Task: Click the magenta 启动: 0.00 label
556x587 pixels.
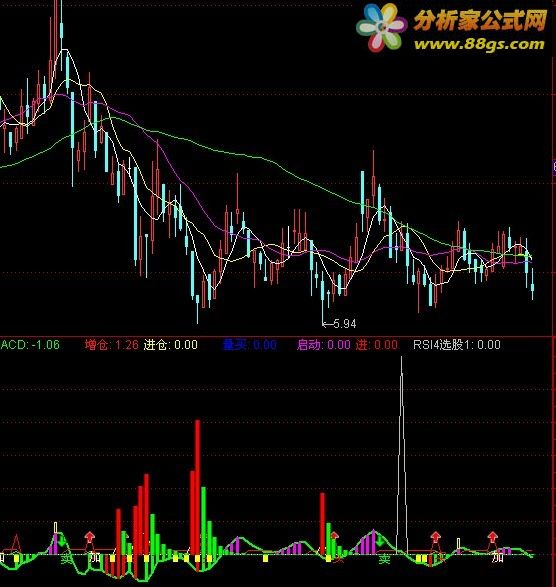Action: click(x=324, y=344)
